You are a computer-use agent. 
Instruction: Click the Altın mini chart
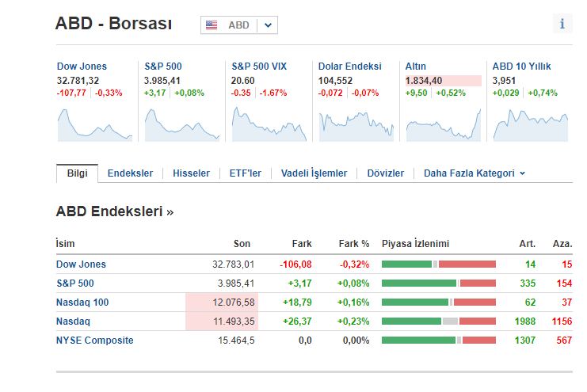tap(443, 124)
